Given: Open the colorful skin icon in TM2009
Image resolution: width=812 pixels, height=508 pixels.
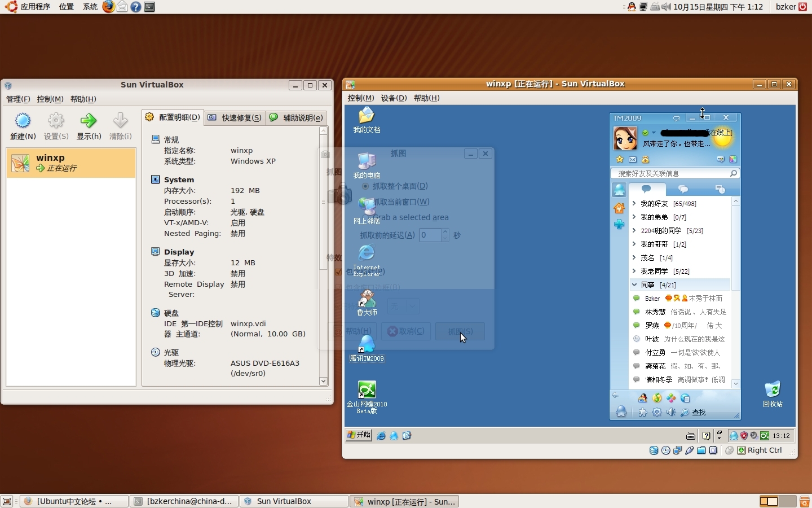Looking at the screenshot, I should [733, 160].
